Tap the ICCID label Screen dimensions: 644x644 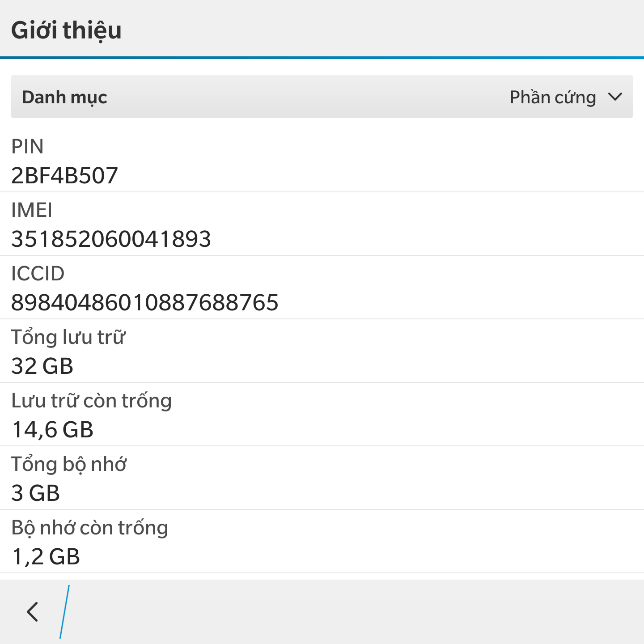38,274
